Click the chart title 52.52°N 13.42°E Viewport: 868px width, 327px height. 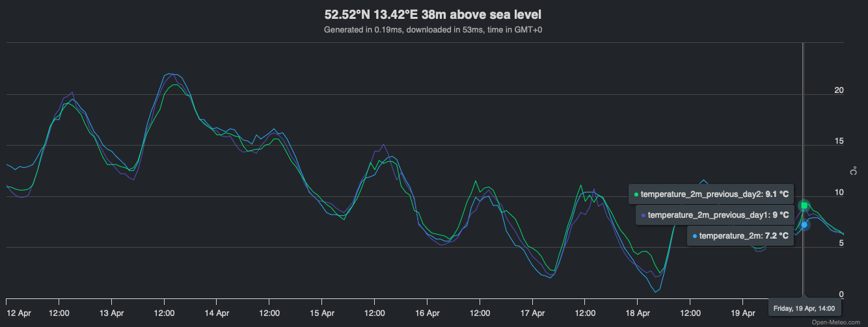[x=433, y=14]
